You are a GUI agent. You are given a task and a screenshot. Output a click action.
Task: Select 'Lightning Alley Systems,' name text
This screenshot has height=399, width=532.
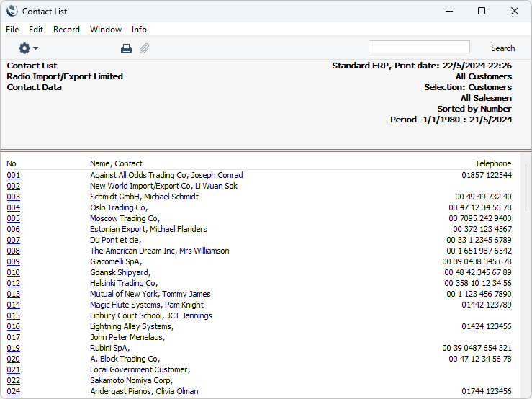click(132, 326)
